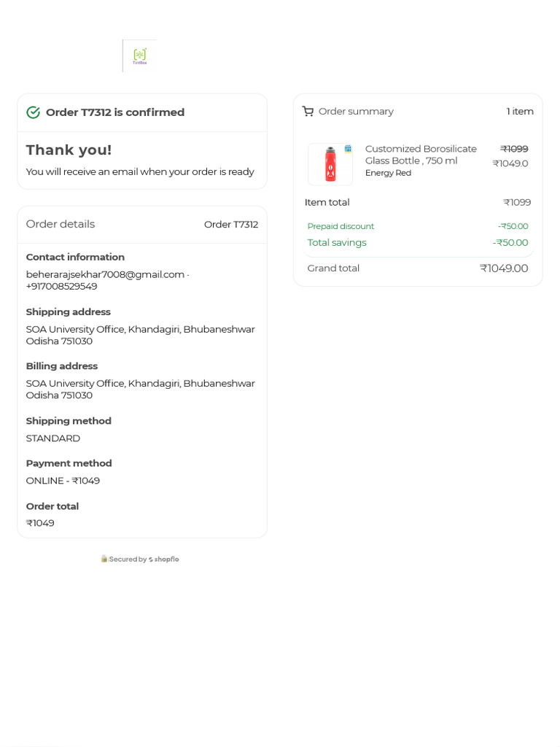Screen dimensions: 560x747
Task: Click the Order details heading
Action: point(61,224)
